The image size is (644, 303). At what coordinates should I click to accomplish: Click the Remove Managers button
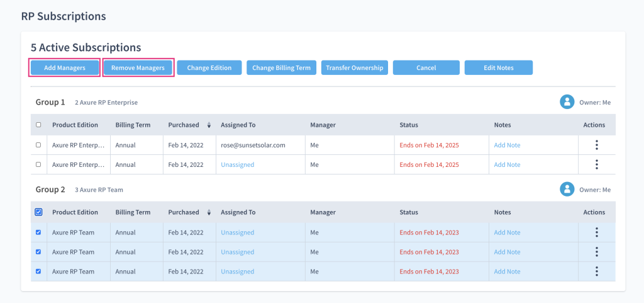[x=138, y=68]
